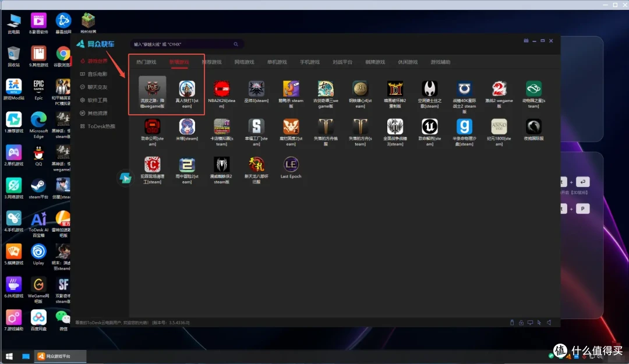The height and width of the screenshot is (364, 629).
Task: Switch to 单机游戏 tab
Action: 277,62
